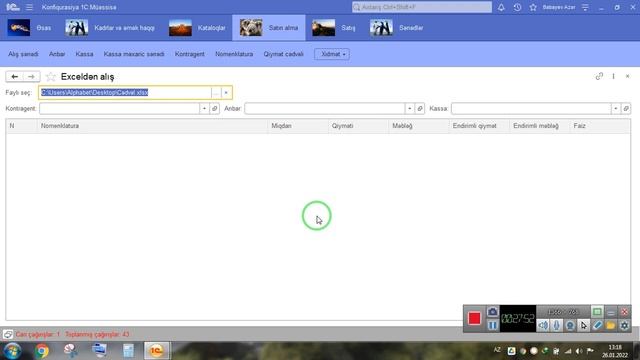This screenshot has width=640, height=360.
Task: Select the Satın alma section
Action: tap(269, 28)
